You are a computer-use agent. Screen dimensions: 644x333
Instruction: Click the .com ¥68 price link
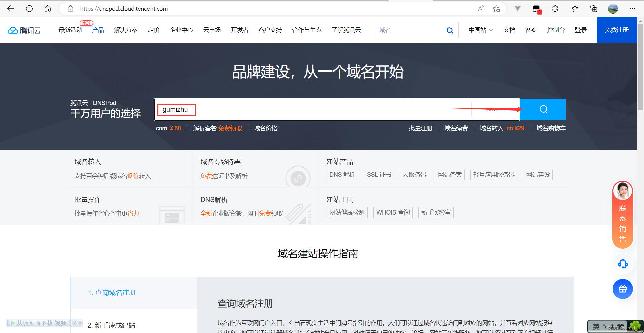168,128
